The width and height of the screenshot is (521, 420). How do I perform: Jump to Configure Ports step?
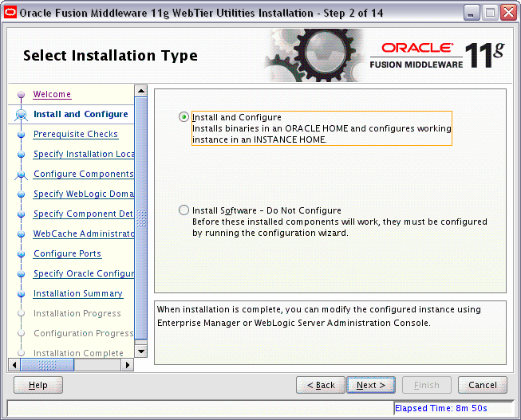click(67, 253)
